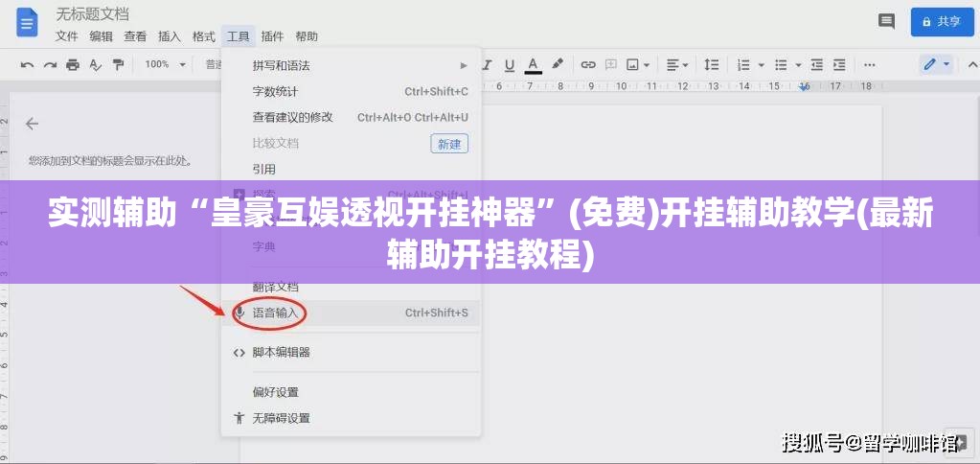Expand the numbered list dropdown arrow
The image size is (980, 464).
(x=762, y=64)
